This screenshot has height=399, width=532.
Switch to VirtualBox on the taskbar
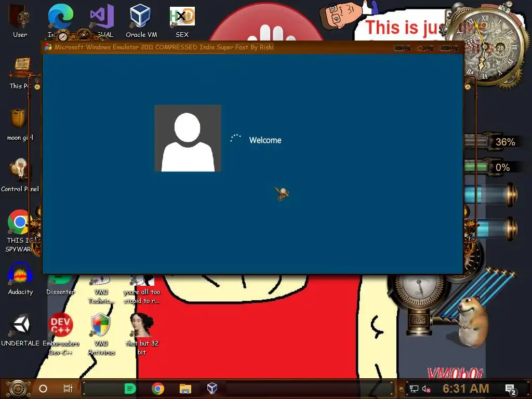point(212,388)
